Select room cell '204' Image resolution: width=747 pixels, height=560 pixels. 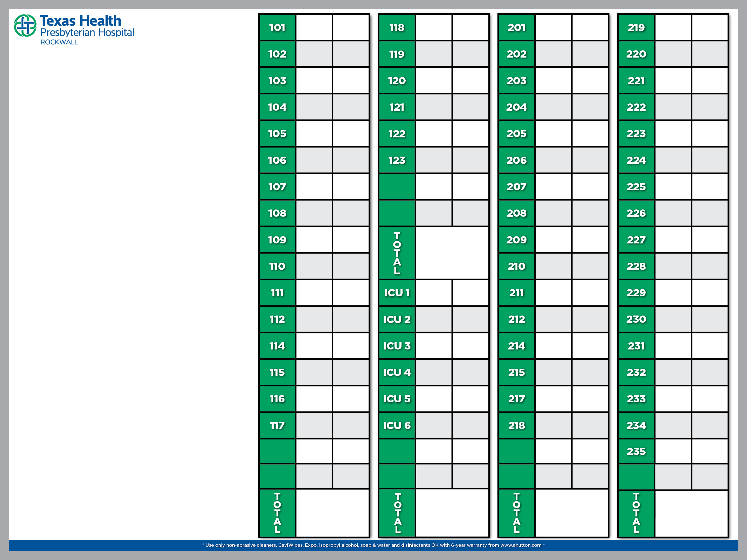tap(517, 107)
